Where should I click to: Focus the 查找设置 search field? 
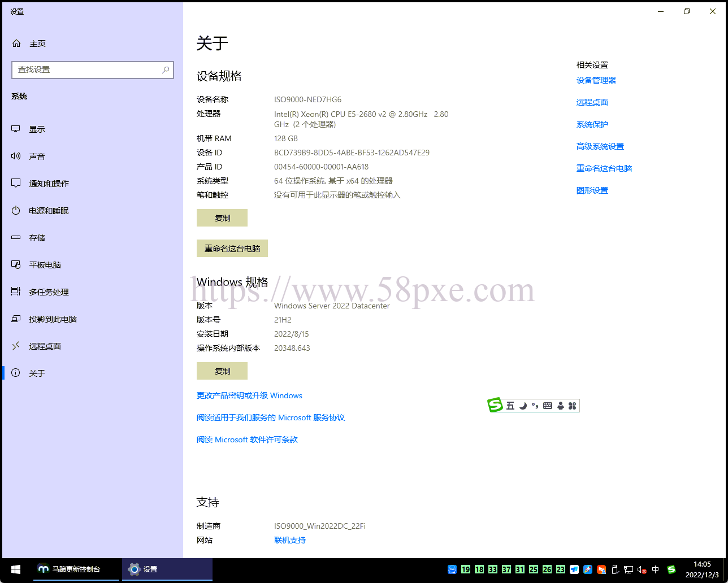tap(93, 69)
